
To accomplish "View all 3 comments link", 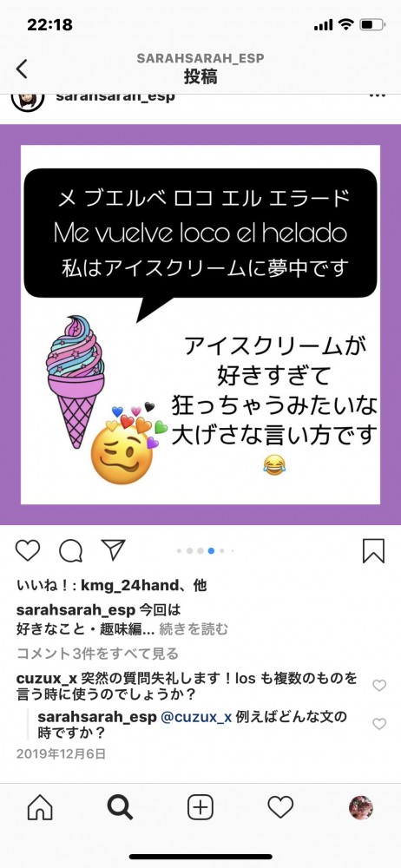I will [97, 654].
